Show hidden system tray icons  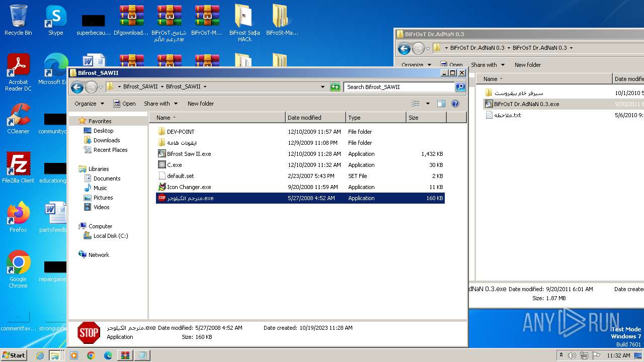(x=561, y=355)
